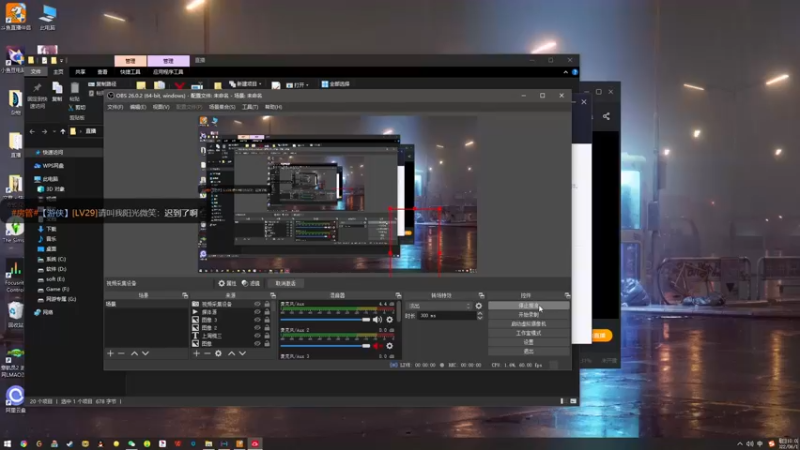Click the 300 ms duration field
800x450 pixels.
point(447,316)
